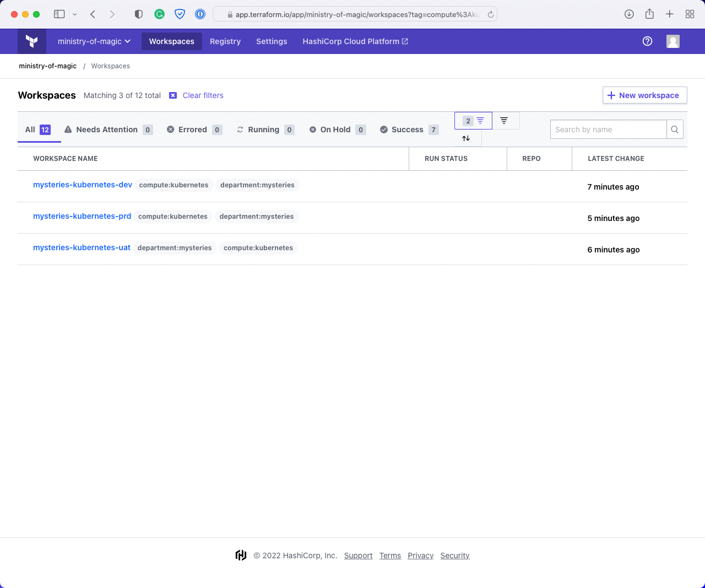Select the On Hold tab
This screenshot has height=588, width=705.
(337, 130)
